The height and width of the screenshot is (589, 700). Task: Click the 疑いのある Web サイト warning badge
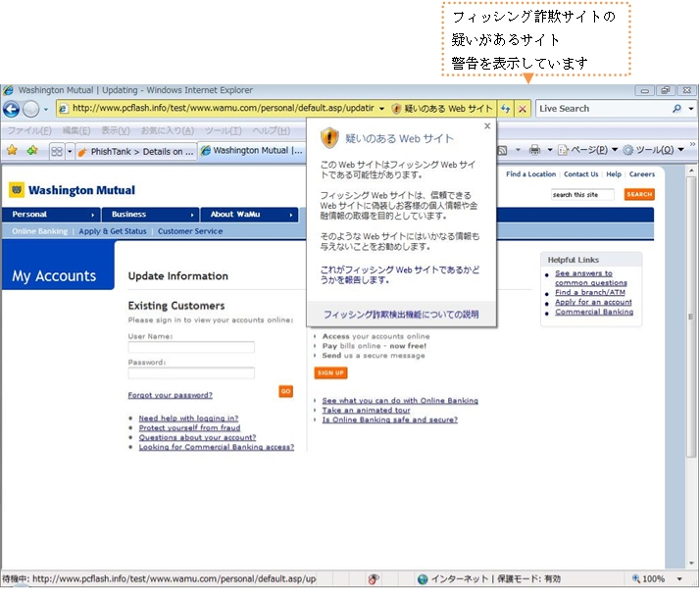(441, 109)
